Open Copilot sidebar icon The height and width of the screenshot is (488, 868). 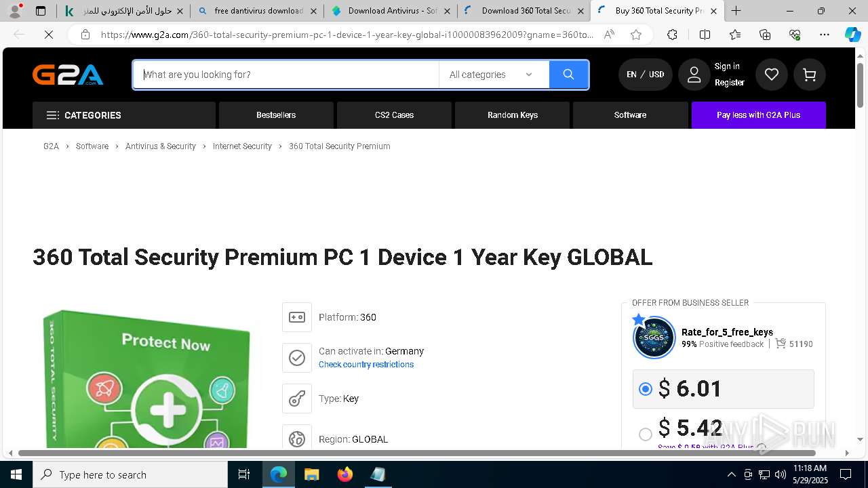pyautogui.click(x=852, y=35)
